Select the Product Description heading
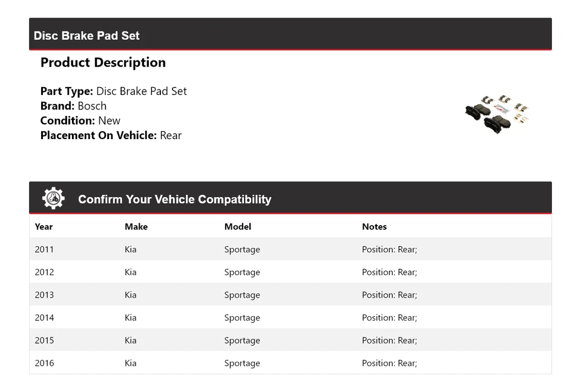The height and width of the screenshot is (392, 581). (x=103, y=62)
